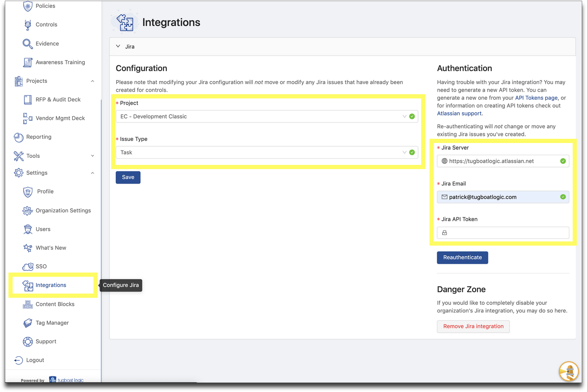This screenshot has width=587, height=392.
Task: Collapse the Jira integration panel
Action: pos(118,46)
